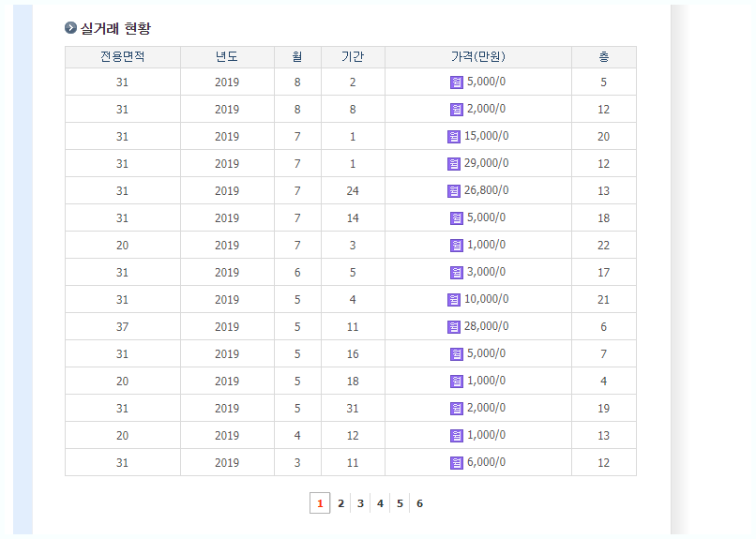Click the price text 3,000/0
756x539 pixels.
pos(487,272)
